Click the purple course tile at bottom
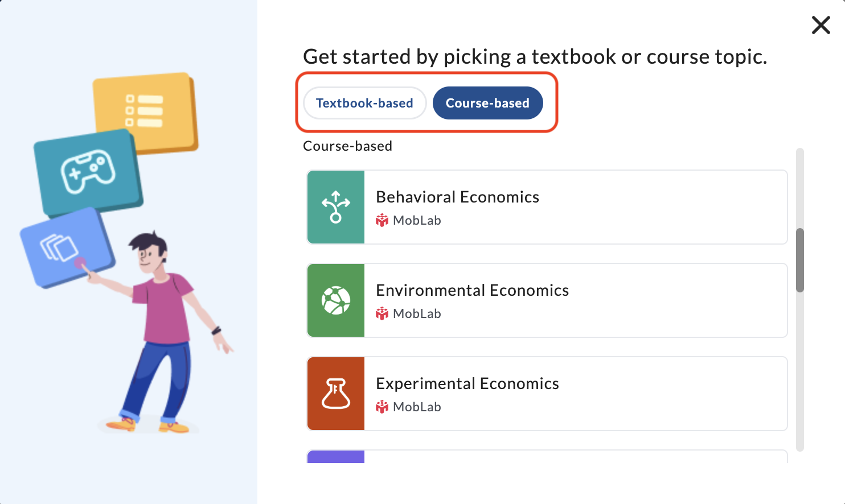Viewport: 845px width, 504px height. point(336,457)
